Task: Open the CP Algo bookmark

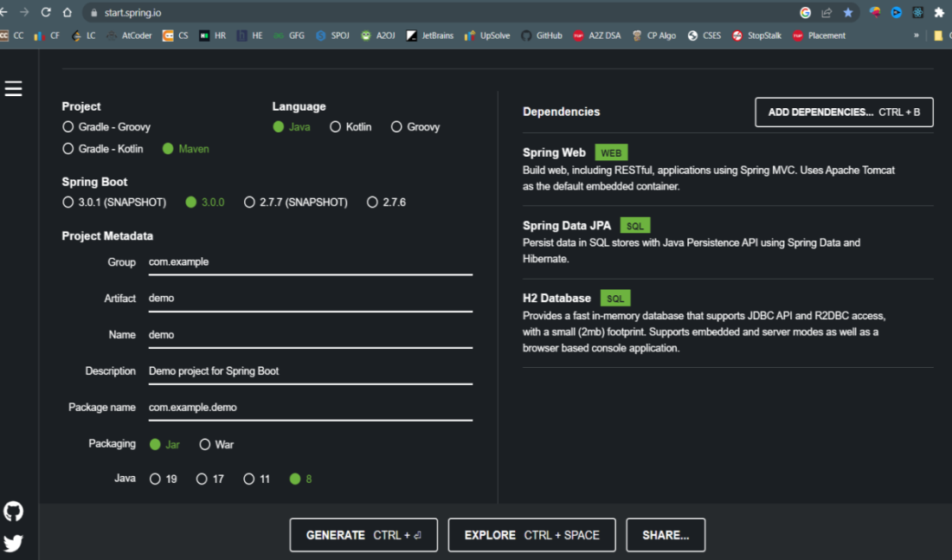Action: click(x=654, y=35)
